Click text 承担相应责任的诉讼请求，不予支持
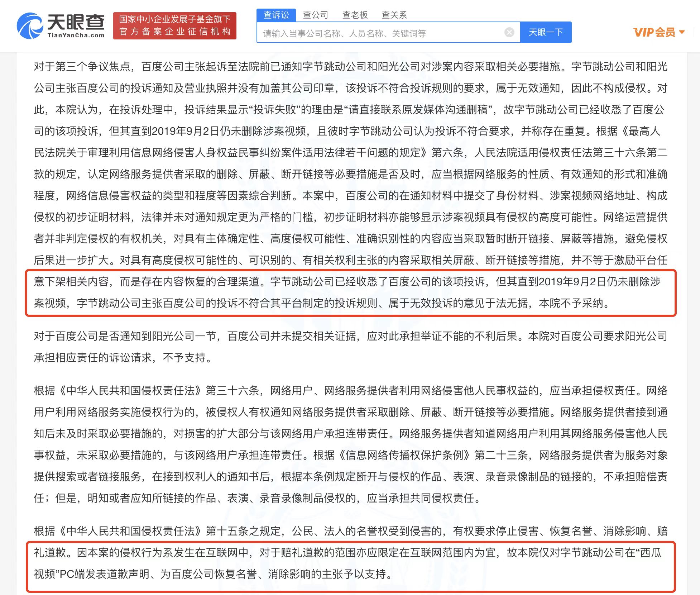This screenshot has height=595, width=700. [x=120, y=358]
